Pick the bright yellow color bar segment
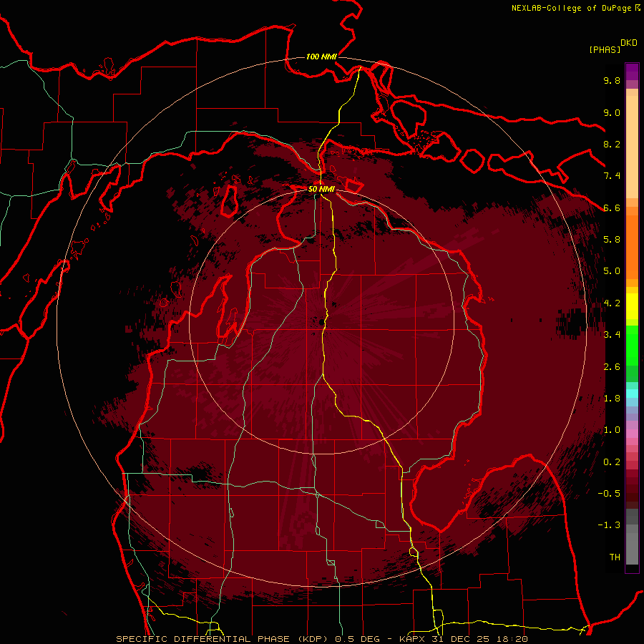 pyautogui.click(x=632, y=306)
